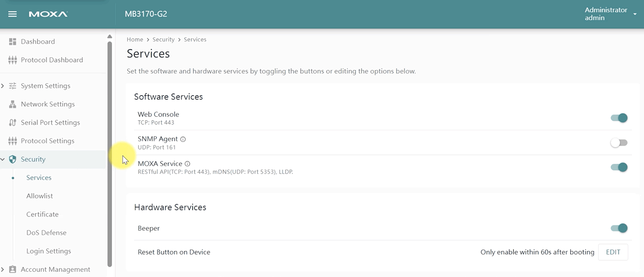Click info icon beside SNMP Agent

pyautogui.click(x=183, y=139)
